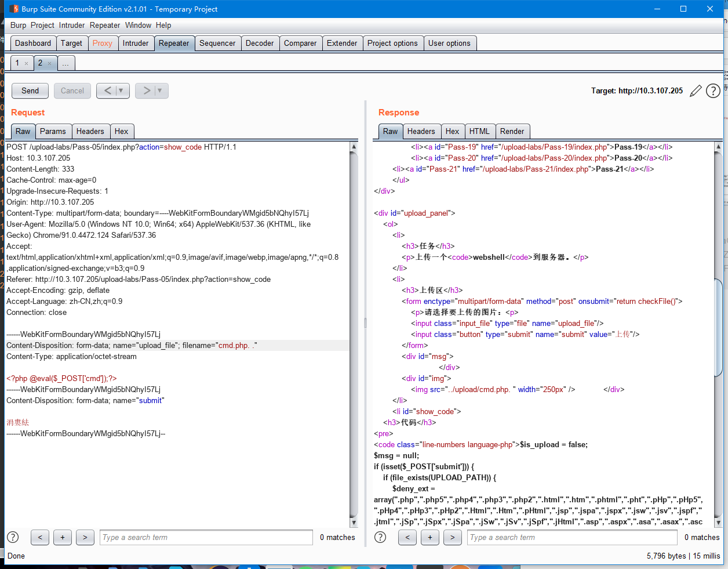Show request Hex view
The width and height of the screenshot is (728, 569).
121,131
